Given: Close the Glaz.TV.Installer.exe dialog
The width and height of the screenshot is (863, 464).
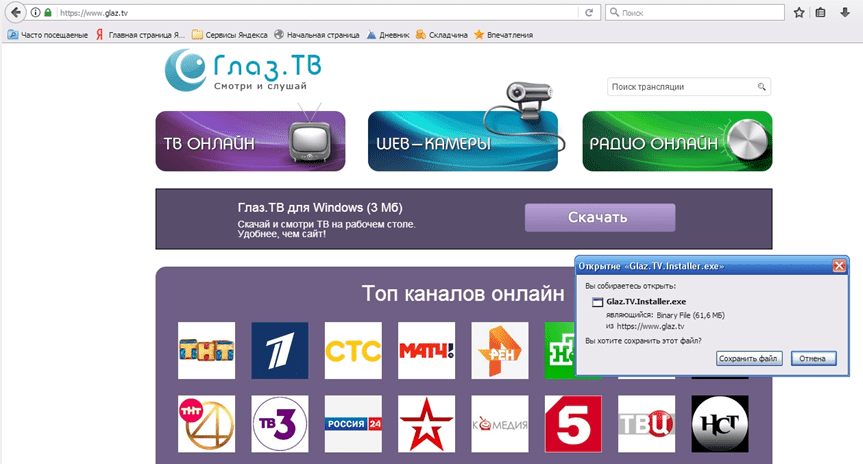Looking at the screenshot, I should pyautogui.click(x=839, y=266).
